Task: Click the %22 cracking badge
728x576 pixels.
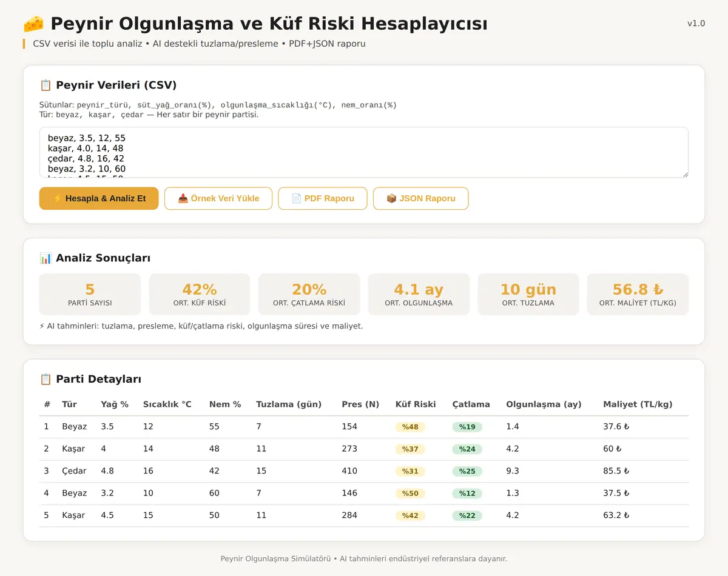Action: click(467, 515)
